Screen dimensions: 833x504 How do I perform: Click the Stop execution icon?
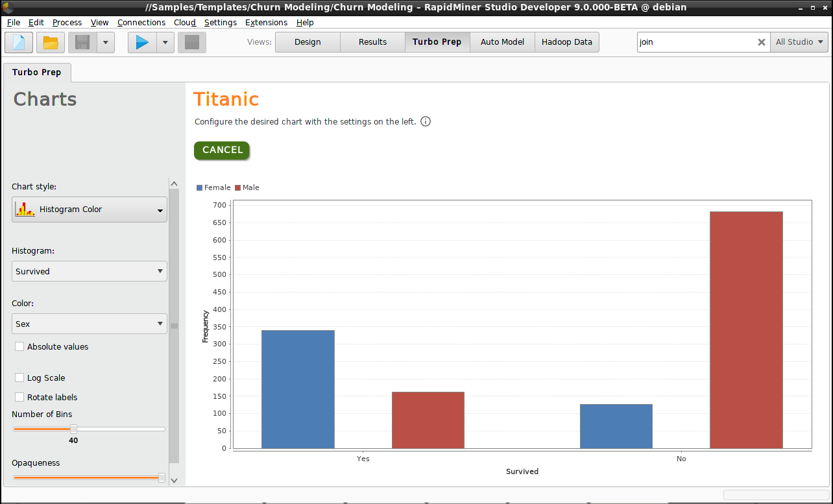192,42
